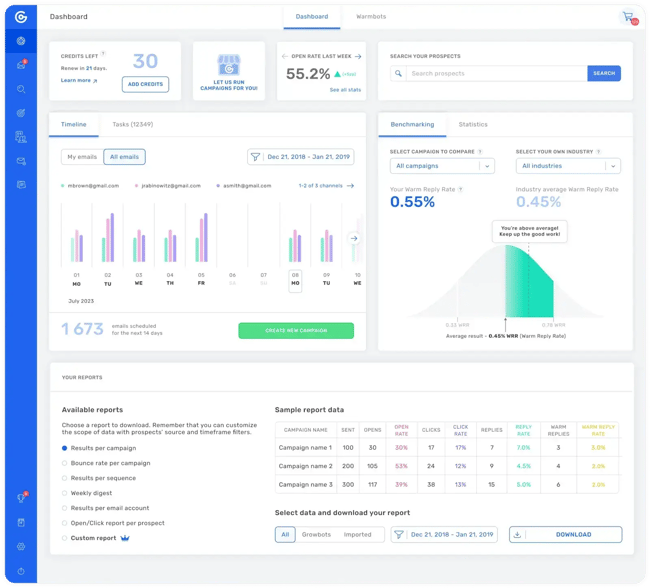Select Results per campaign radio
Image resolution: width=650 pixels, height=588 pixels.
coord(65,448)
